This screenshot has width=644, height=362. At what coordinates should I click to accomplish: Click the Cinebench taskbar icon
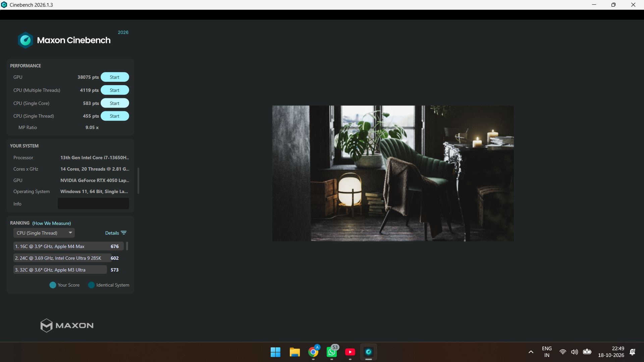pos(369,352)
